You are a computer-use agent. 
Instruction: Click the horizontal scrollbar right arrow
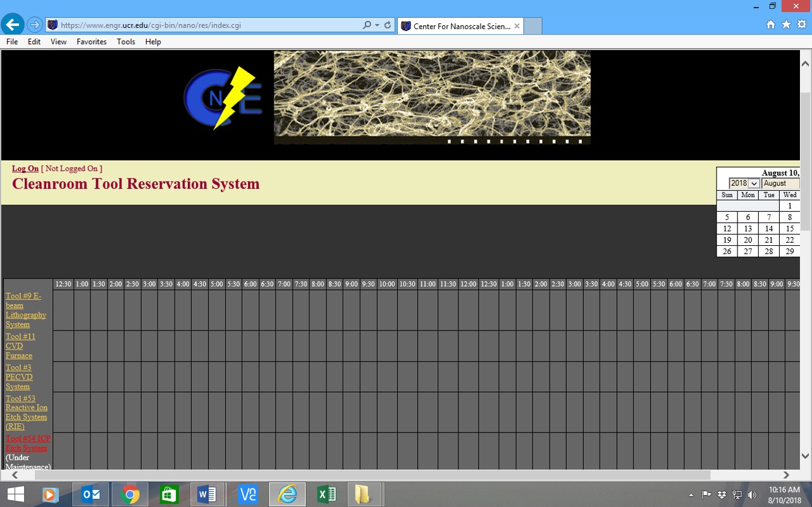786,475
